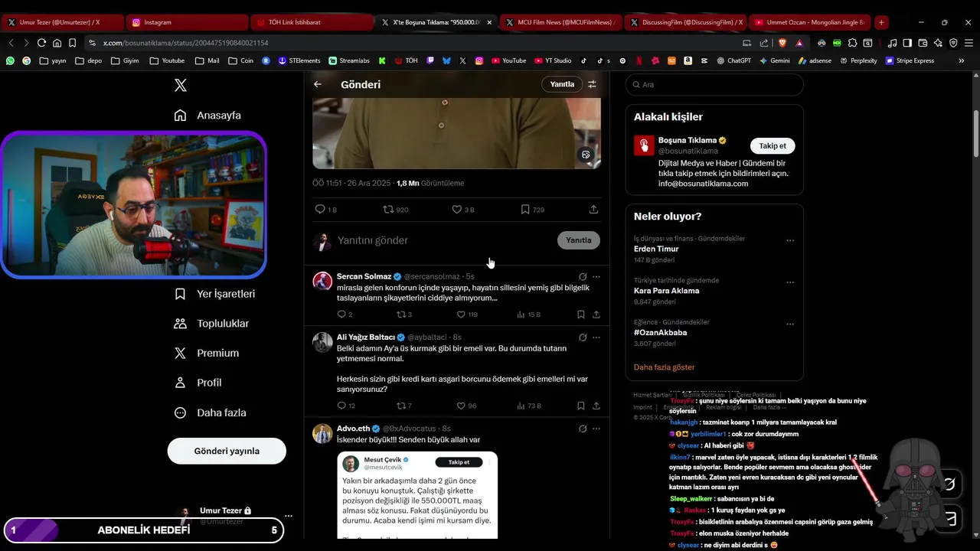Follow Boşuna Tıklama with Takip et
Image resolution: width=980 pixels, height=551 pixels.
pos(772,146)
